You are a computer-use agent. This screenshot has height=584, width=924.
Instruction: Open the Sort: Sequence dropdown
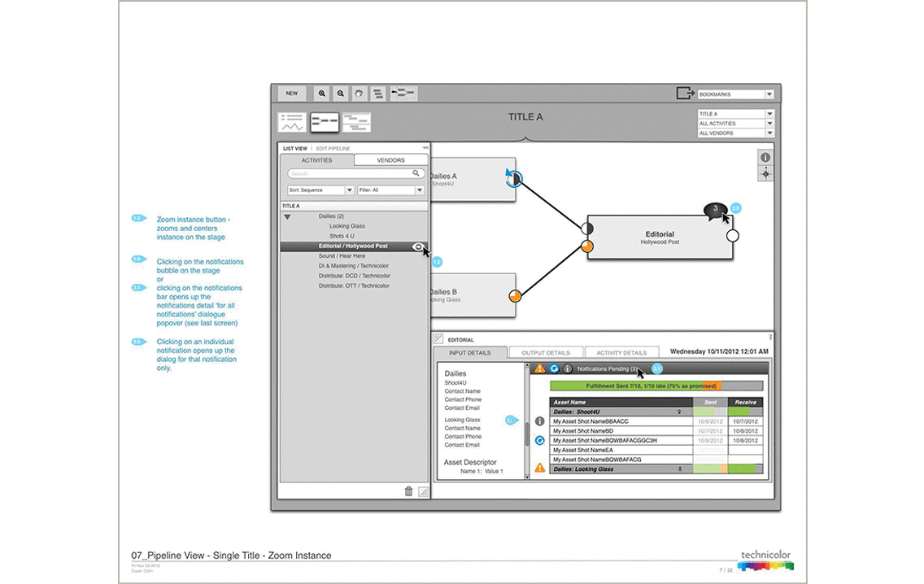[x=320, y=190]
